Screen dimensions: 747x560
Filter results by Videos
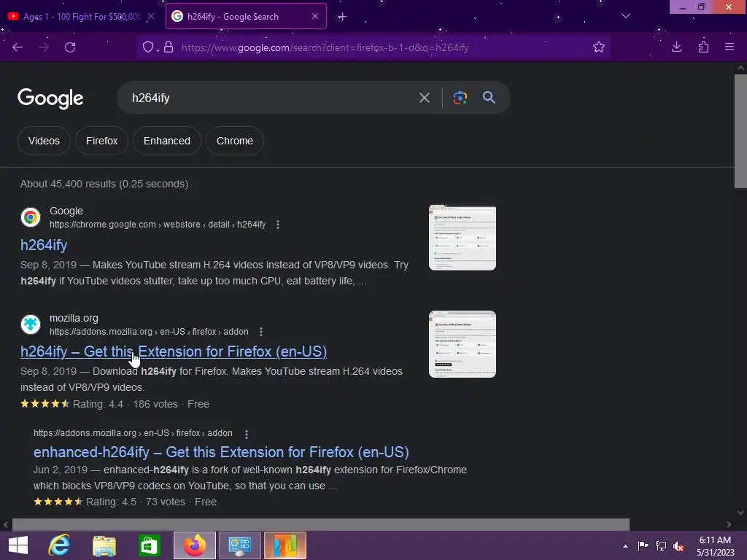[44, 141]
